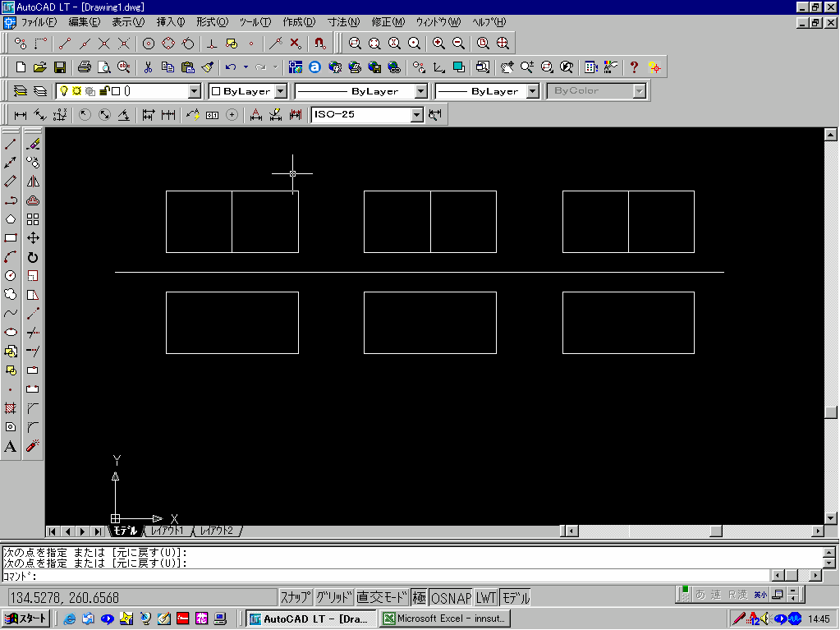Choose the Erase tool

coord(33,144)
